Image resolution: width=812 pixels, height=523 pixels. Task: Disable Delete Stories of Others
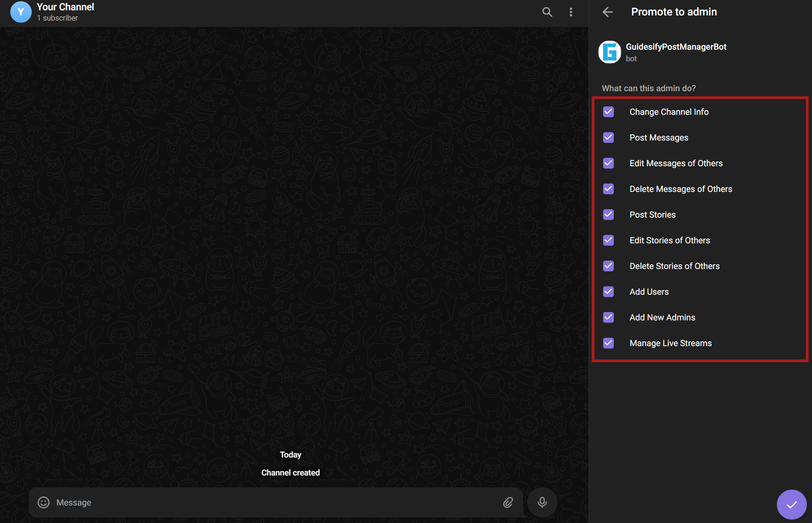click(x=608, y=266)
